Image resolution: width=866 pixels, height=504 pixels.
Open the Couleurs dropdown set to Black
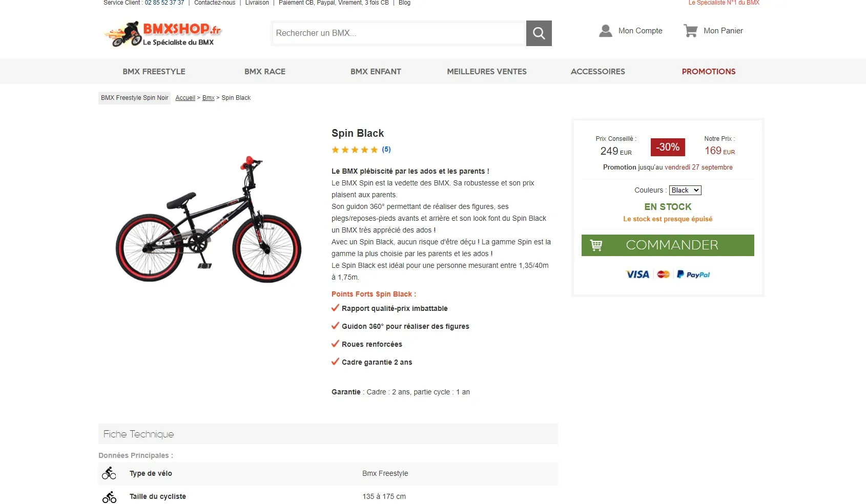(x=685, y=190)
